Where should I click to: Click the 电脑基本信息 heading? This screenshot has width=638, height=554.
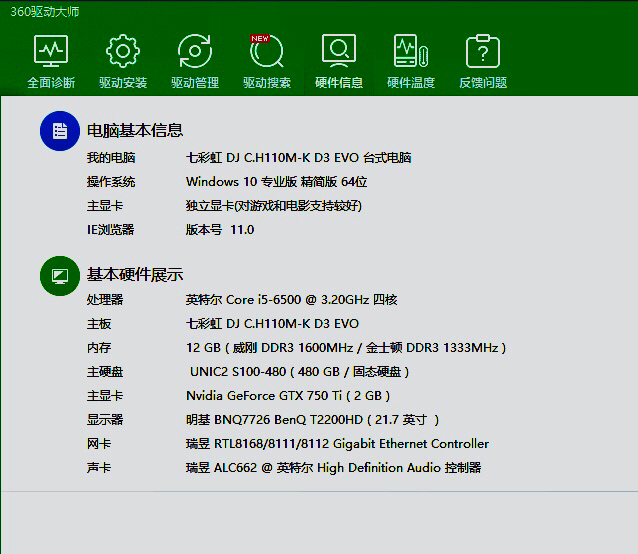pos(135,131)
